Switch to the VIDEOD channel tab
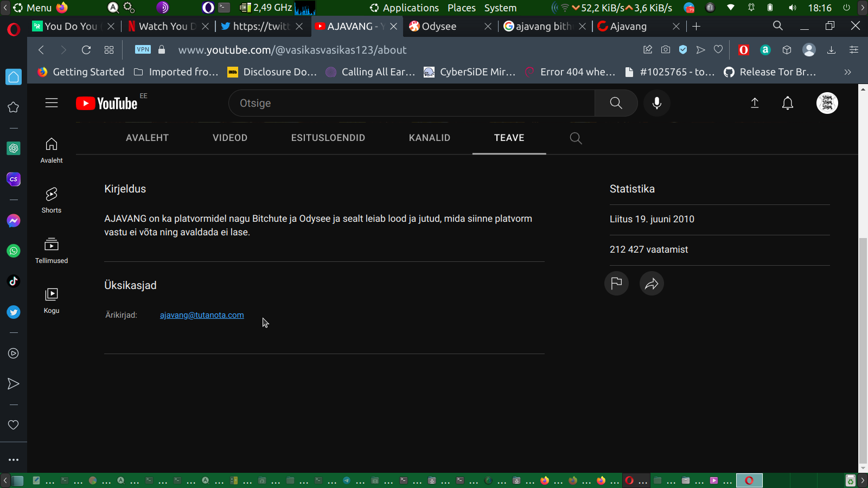This screenshot has height=488, width=868. (x=230, y=138)
